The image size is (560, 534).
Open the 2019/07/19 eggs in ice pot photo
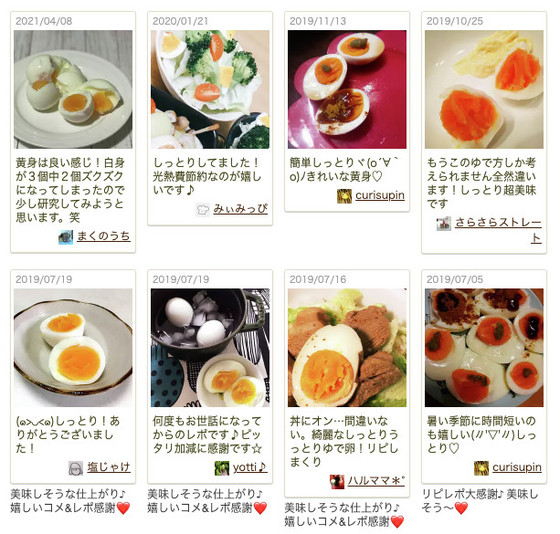pyautogui.click(x=210, y=348)
